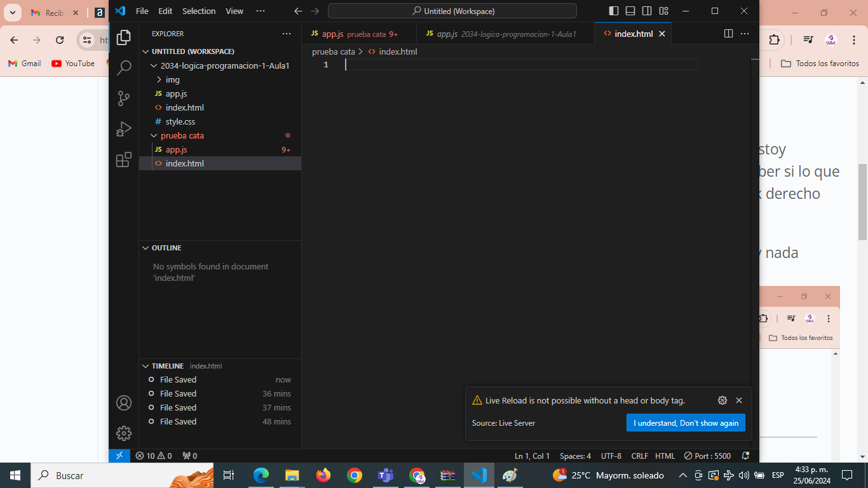The image size is (868, 488).
Task: Toggle the bottom panel layout button
Action: click(630, 11)
